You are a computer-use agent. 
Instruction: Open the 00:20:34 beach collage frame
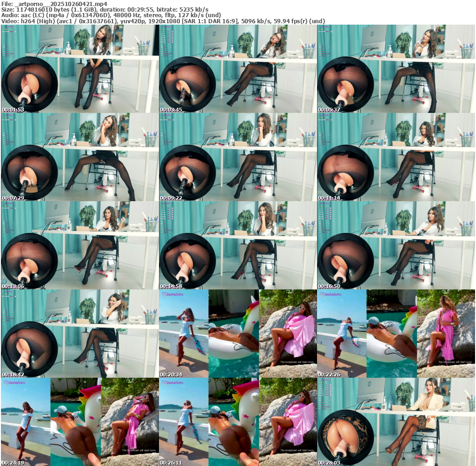point(238,334)
